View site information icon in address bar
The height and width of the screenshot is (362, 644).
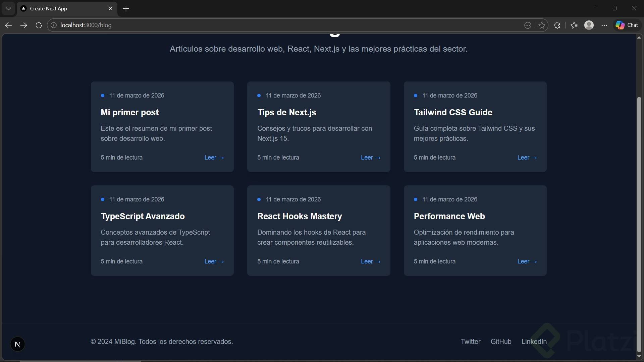[x=54, y=25]
